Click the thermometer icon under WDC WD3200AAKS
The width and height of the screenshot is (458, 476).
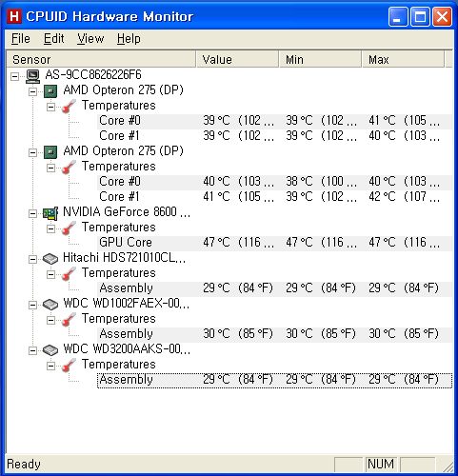pos(69,366)
